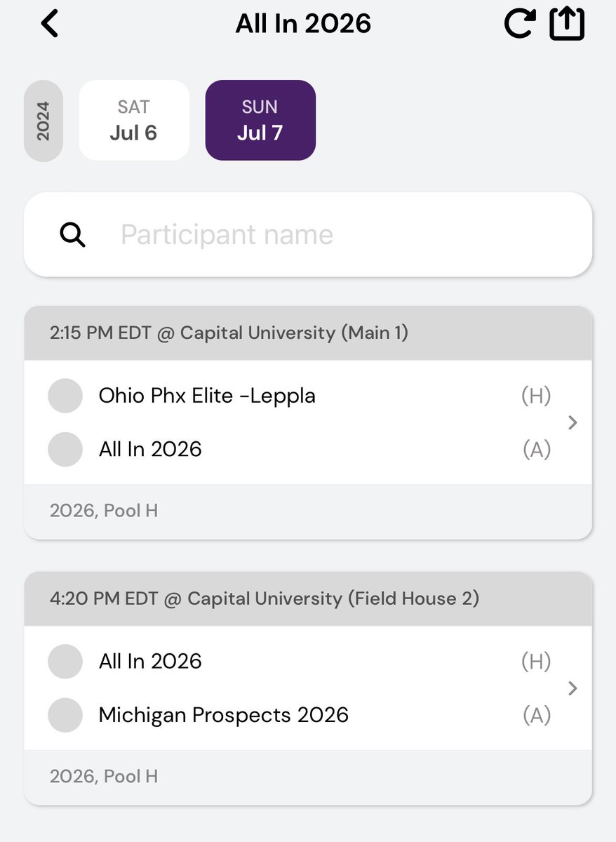Viewport: 616px width, 842px height.
Task: Go back using the left arrow
Action: pyautogui.click(x=50, y=24)
